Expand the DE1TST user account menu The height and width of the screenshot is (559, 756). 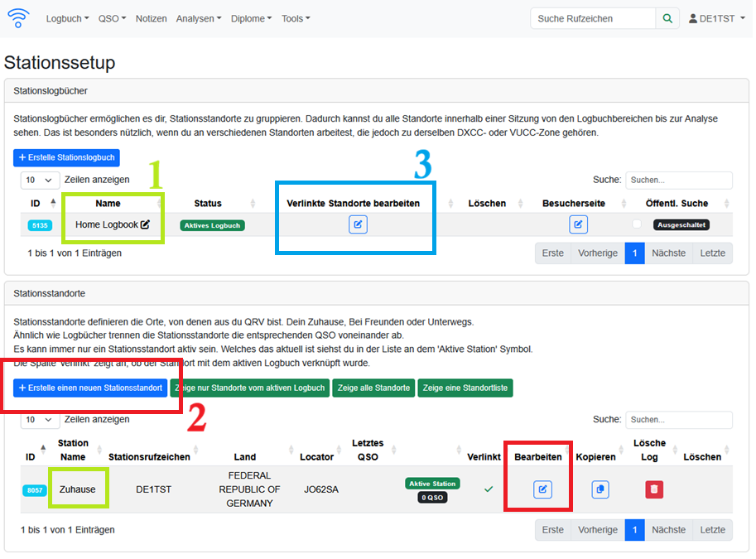pyautogui.click(x=715, y=18)
